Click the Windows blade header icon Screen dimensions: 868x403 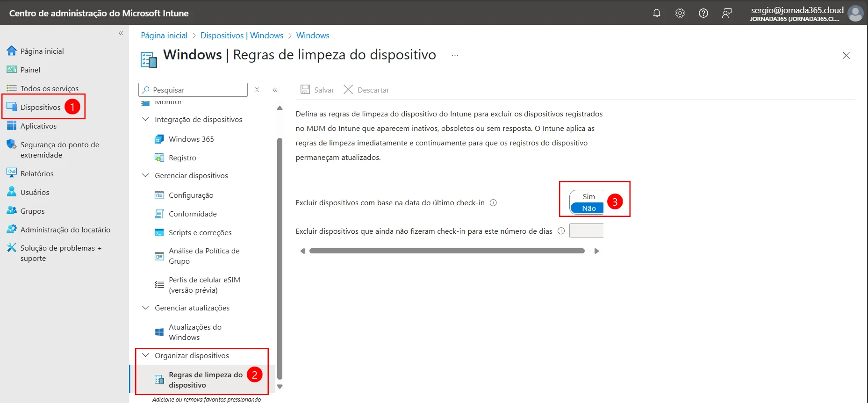tap(149, 60)
